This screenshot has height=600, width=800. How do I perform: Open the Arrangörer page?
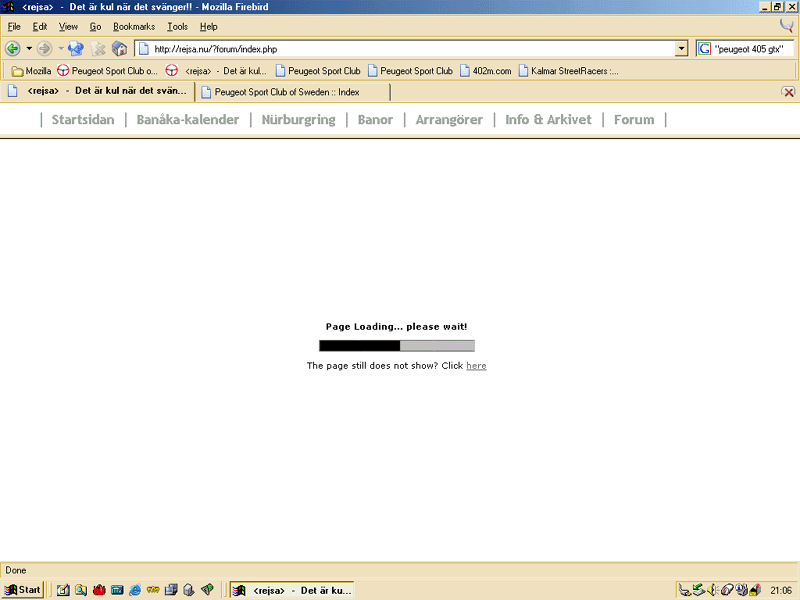pos(449,119)
